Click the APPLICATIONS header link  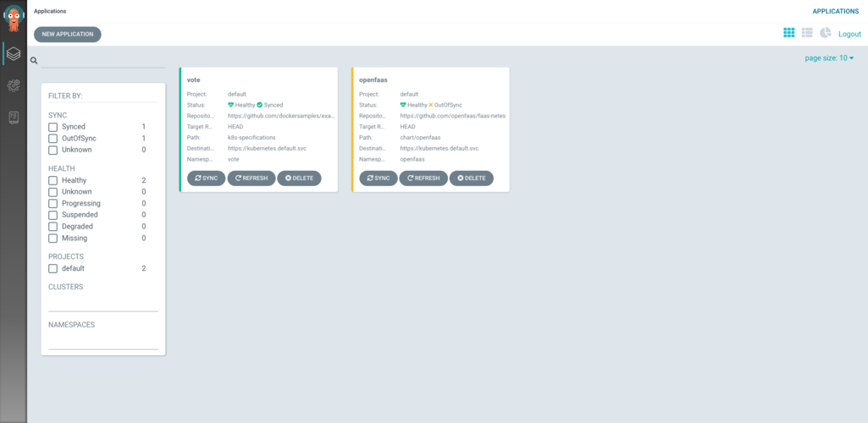point(835,11)
